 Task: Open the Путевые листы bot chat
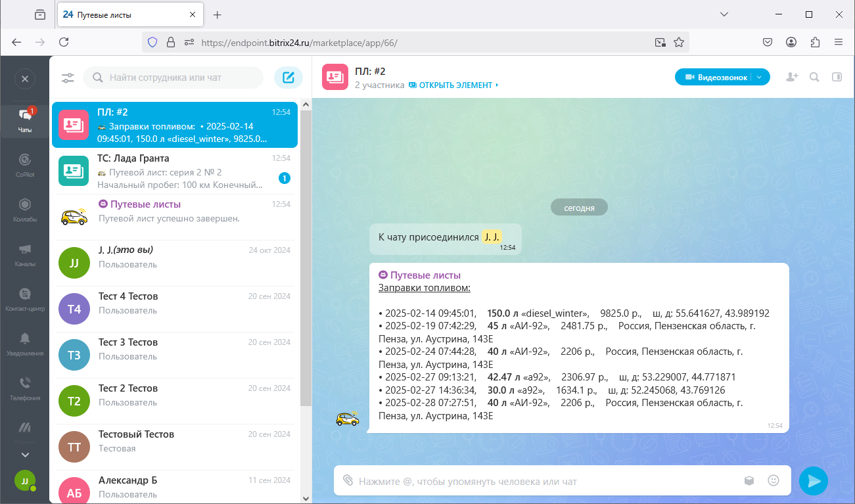tap(175, 217)
